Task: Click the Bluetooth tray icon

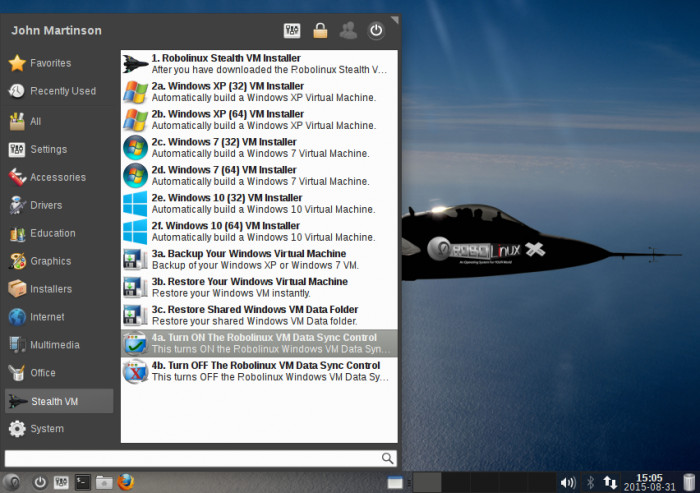Action: click(590, 483)
